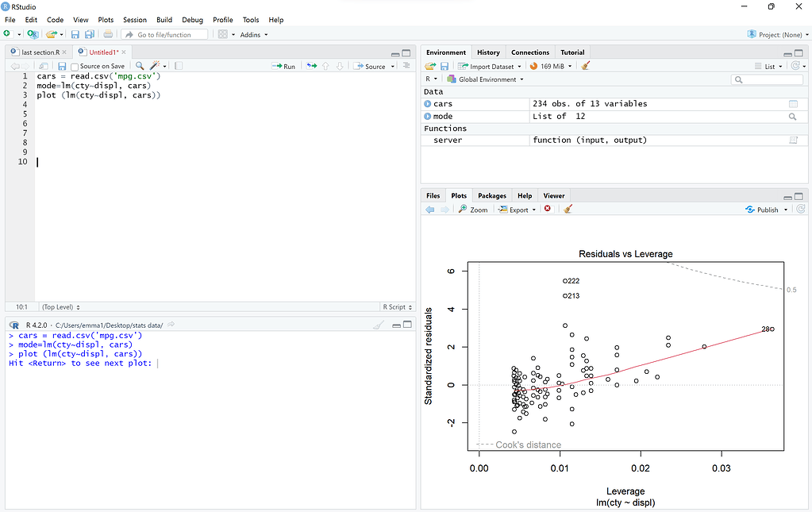Viewport: 812px width, 512px height.
Task: Open List view mode dropdown
Action: pos(768,66)
